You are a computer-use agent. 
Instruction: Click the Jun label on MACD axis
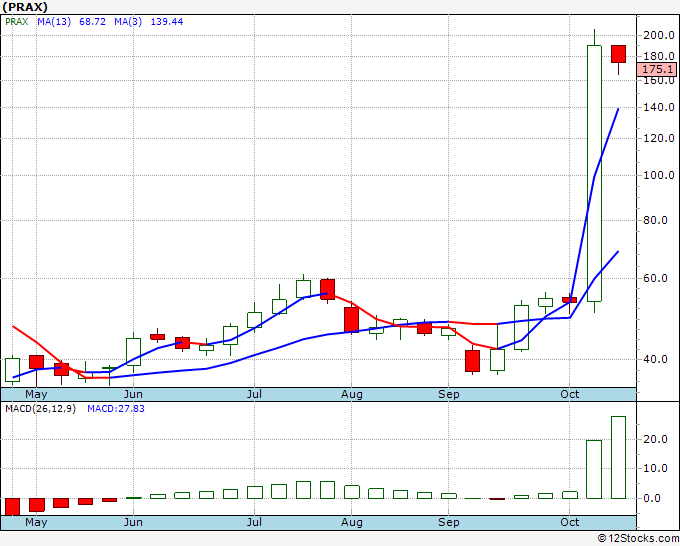click(x=133, y=522)
